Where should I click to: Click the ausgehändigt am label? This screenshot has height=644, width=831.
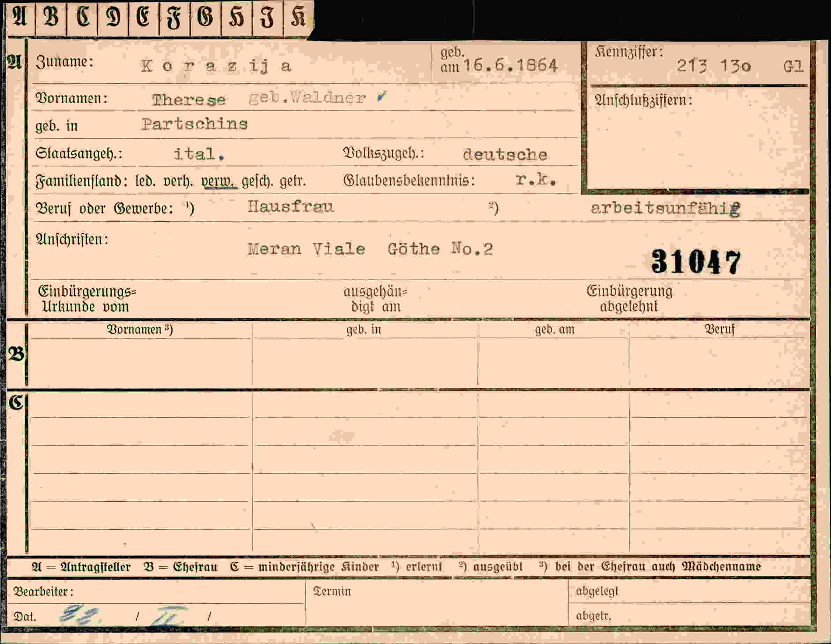coord(375,299)
